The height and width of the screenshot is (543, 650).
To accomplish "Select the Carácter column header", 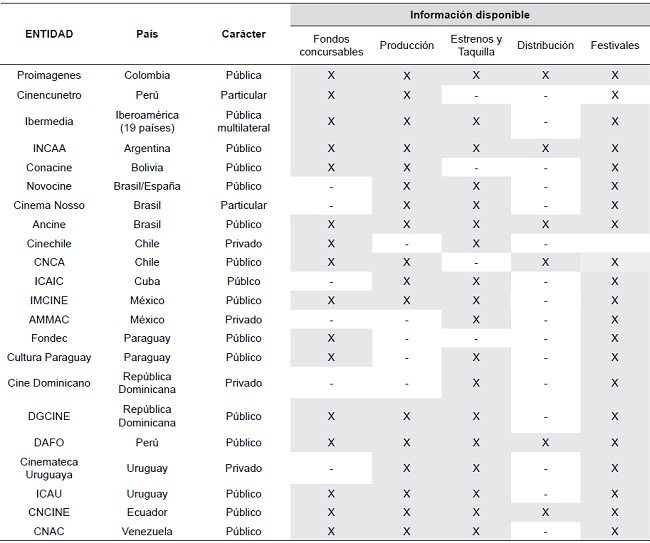I will (243, 34).
